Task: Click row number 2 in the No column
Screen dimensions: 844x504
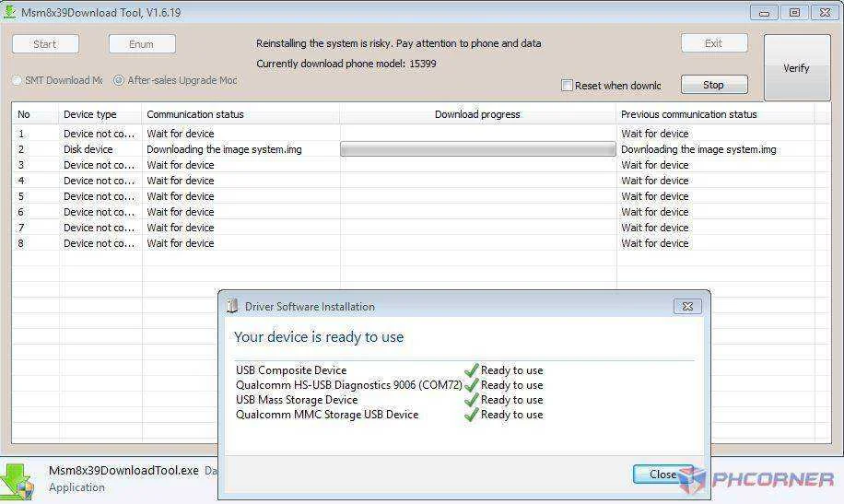Action: pos(21,149)
